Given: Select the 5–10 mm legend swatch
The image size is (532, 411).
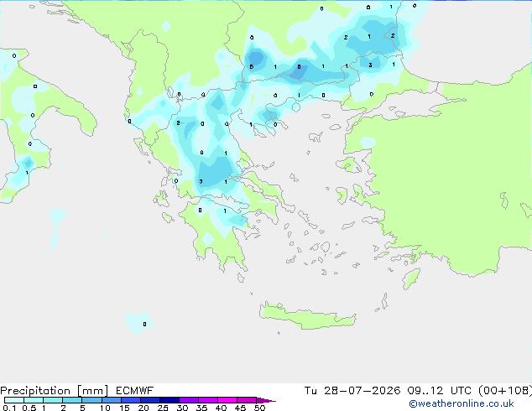Looking at the screenshot, I should point(91,400).
